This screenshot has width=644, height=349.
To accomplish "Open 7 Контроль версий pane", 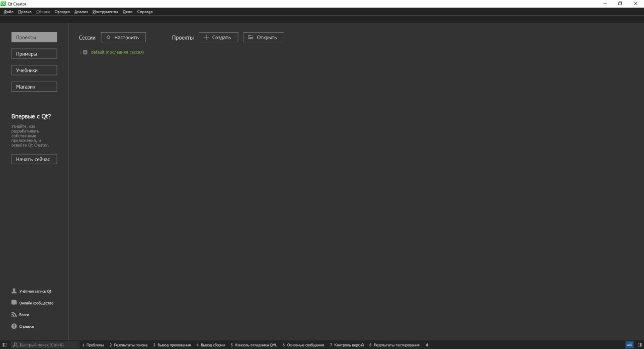I will coord(347,345).
